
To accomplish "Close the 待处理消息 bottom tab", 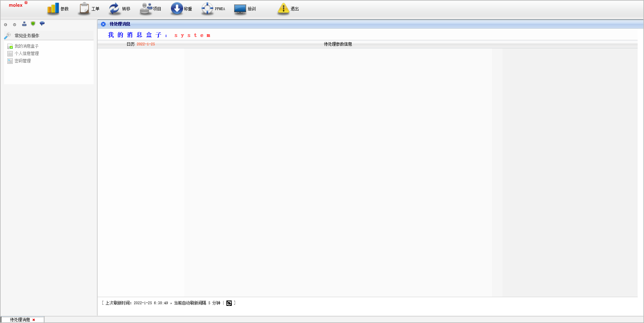I will pos(34,320).
